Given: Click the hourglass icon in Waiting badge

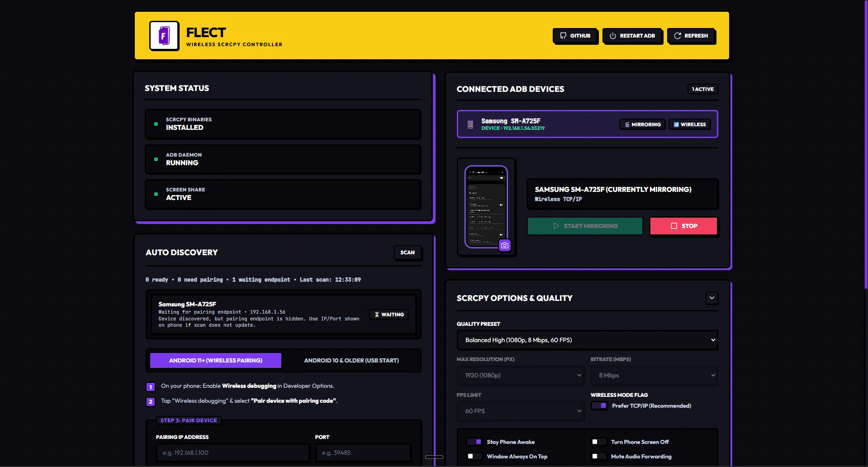Looking at the screenshot, I should (x=377, y=315).
